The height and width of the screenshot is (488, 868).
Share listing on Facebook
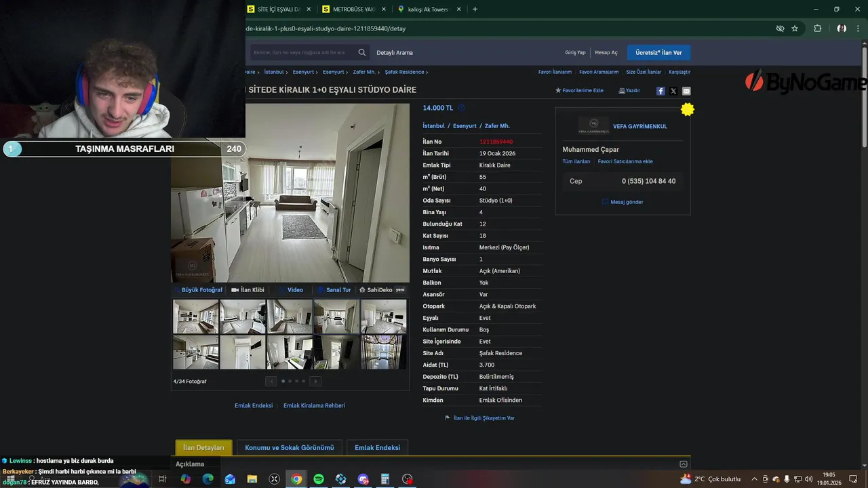(660, 91)
